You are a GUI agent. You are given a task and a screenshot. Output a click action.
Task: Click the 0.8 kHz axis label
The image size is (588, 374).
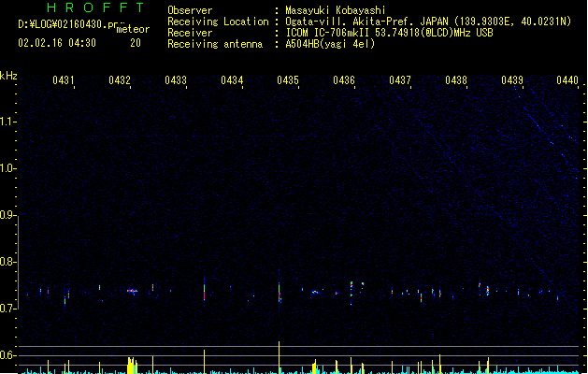7,262
